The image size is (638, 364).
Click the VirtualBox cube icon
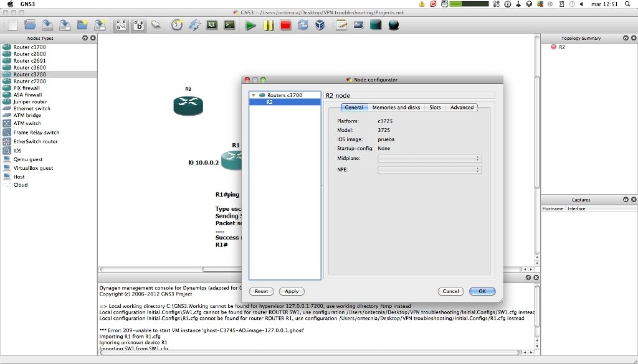click(x=320, y=25)
